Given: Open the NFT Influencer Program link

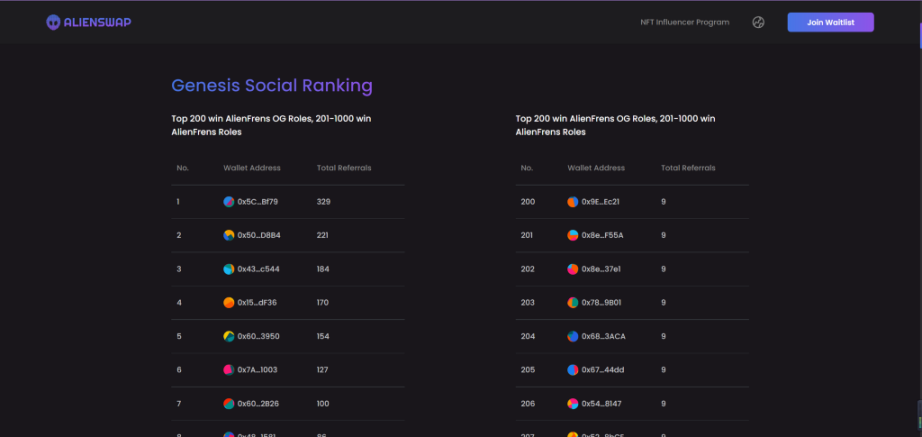Looking at the screenshot, I should pos(684,22).
